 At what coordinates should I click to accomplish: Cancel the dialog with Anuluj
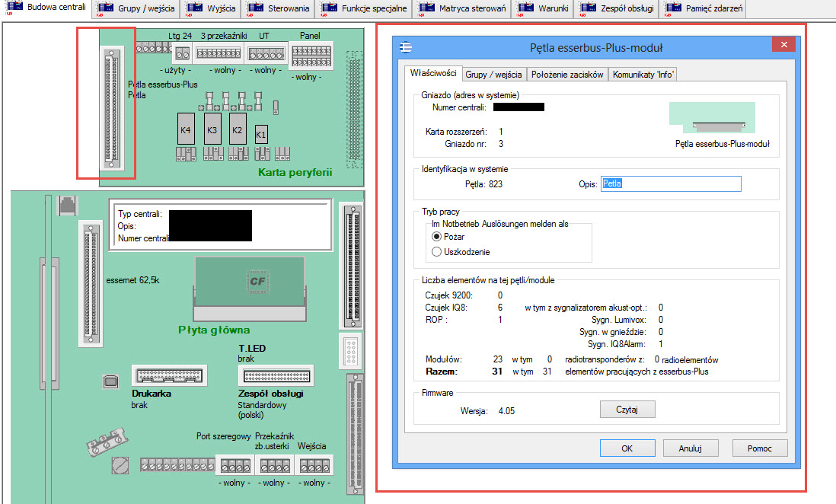tap(690, 448)
